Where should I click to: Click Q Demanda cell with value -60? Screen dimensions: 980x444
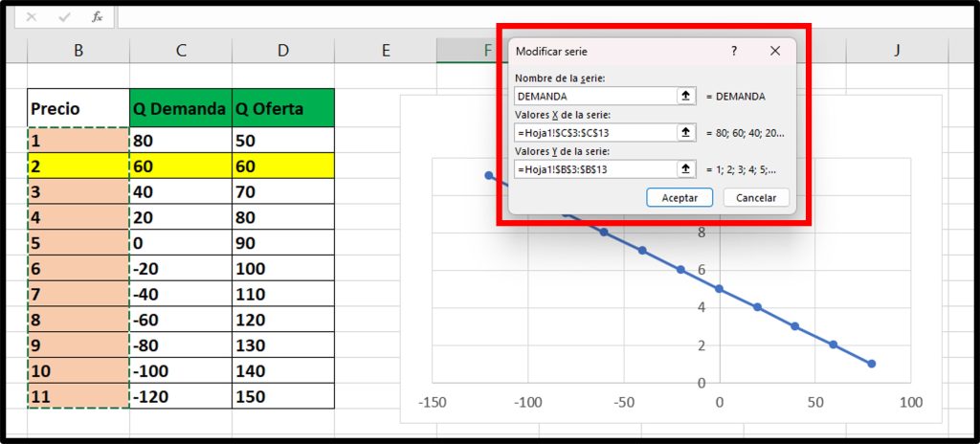pos(181,320)
